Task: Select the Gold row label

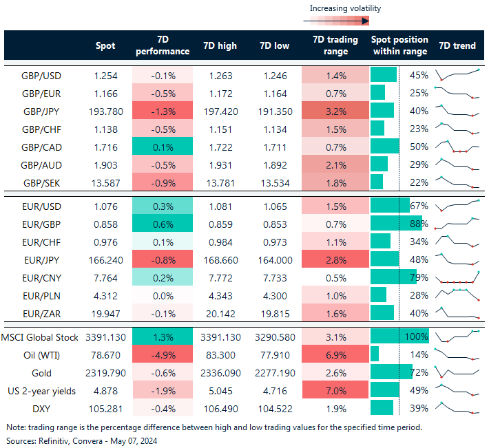Action: pyautogui.click(x=41, y=373)
